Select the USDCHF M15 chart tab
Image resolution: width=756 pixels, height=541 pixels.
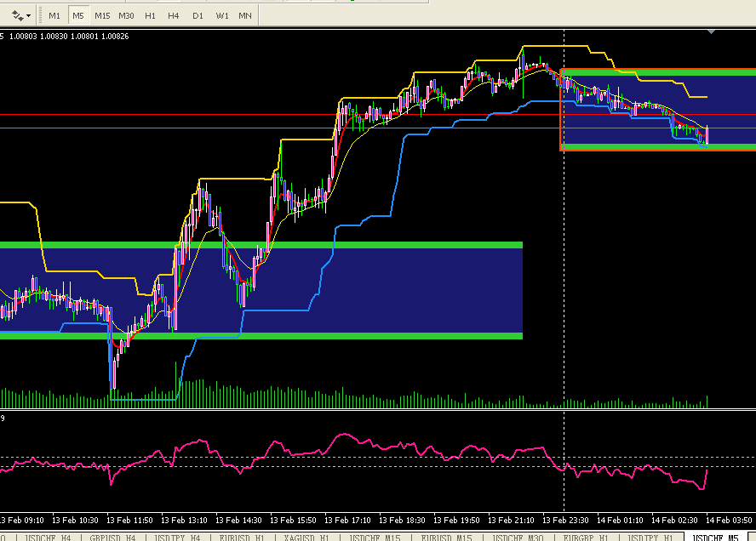pos(375,537)
